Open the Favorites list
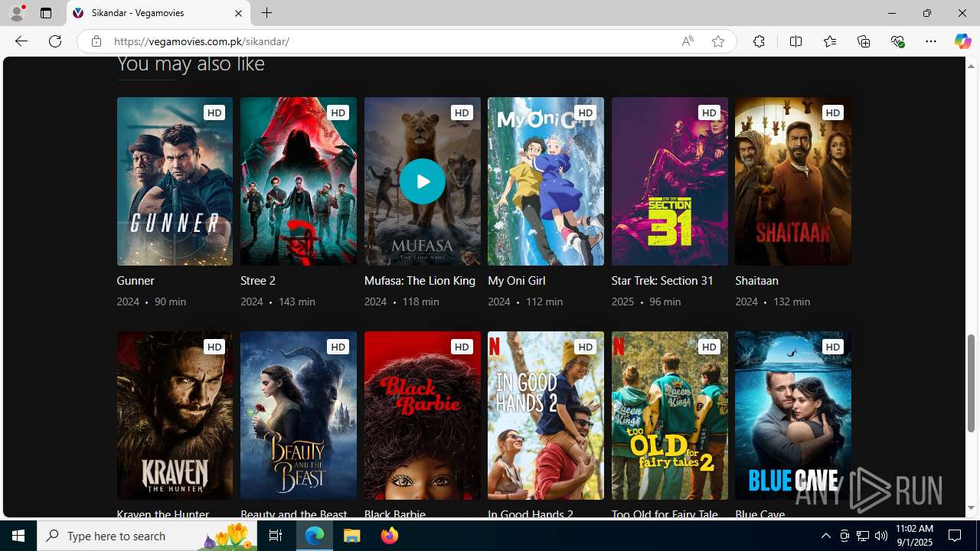 [x=829, y=41]
